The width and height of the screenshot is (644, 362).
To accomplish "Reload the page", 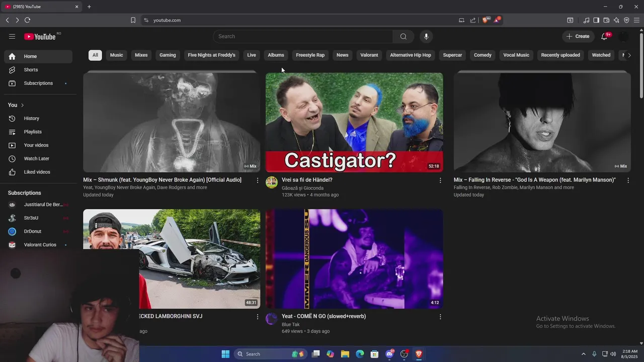I will coord(27,20).
